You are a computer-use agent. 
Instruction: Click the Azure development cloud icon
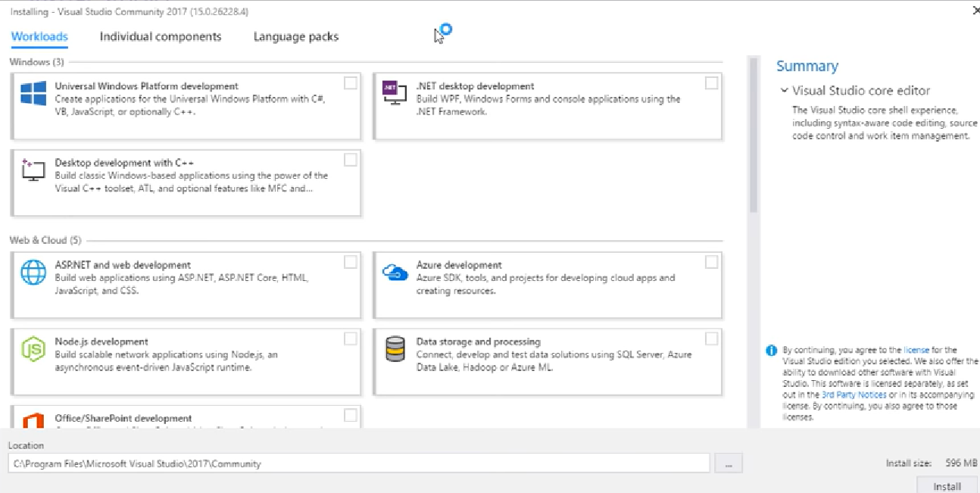click(x=395, y=273)
